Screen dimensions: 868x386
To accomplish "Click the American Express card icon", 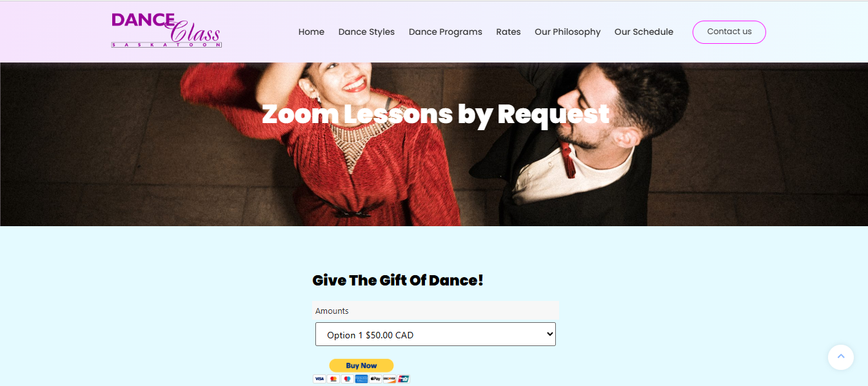I will pyautogui.click(x=361, y=379).
